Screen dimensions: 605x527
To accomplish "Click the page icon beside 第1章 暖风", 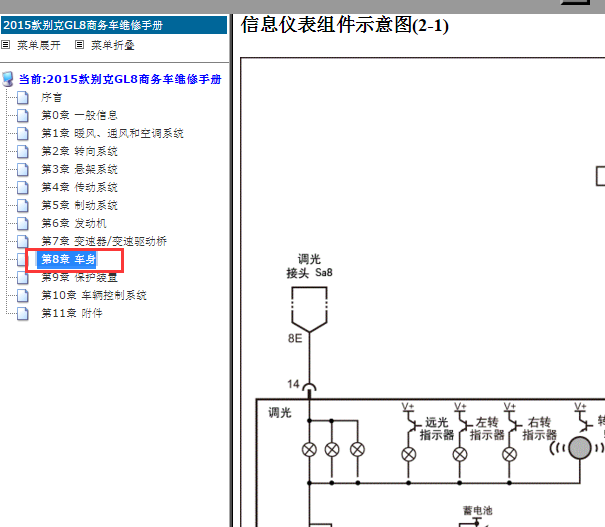I will pyautogui.click(x=23, y=133).
